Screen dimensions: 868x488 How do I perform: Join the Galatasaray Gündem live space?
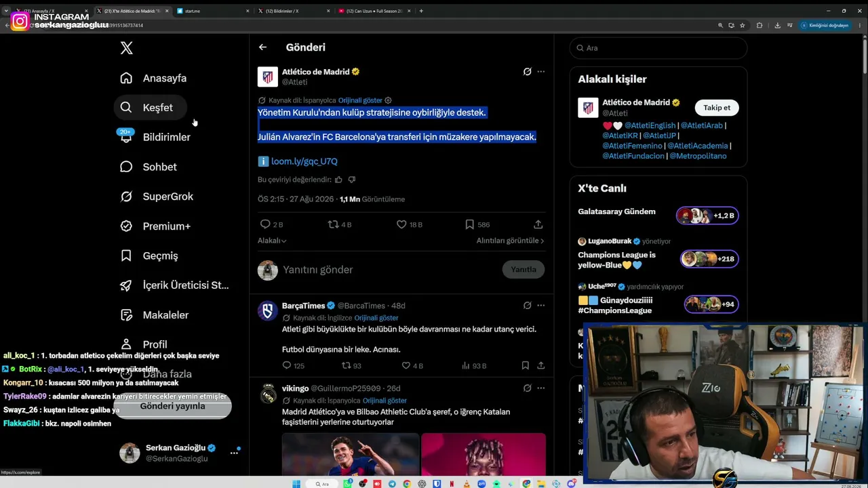pos(658,216)
